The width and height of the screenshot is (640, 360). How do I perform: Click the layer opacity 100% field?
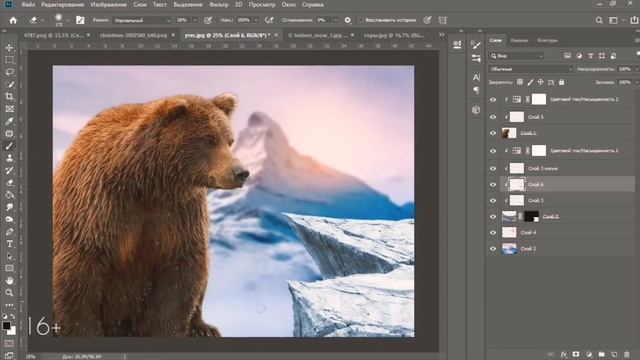coord(624,69)
